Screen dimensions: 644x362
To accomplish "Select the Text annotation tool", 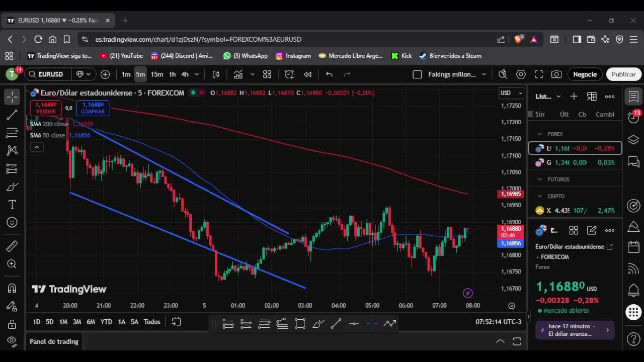I will [12, 205].
